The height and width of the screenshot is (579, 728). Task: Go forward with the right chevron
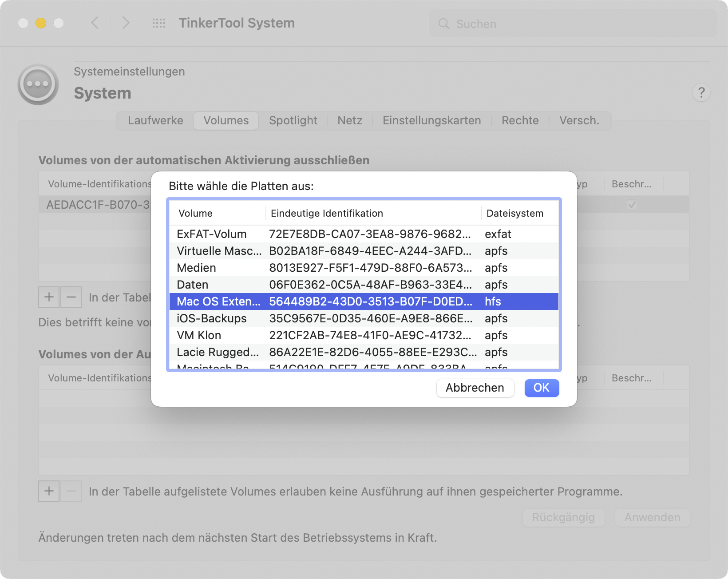point(126,23)
